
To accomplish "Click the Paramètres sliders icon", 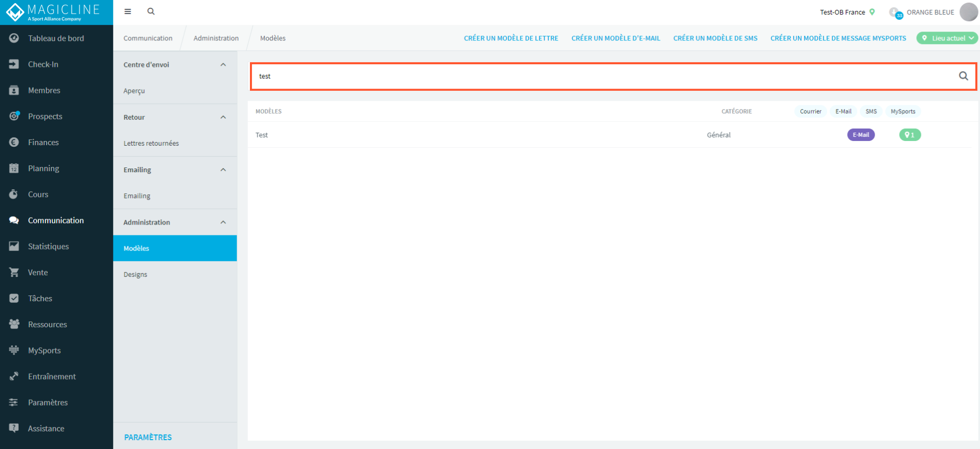I will (x=14, y=402).
